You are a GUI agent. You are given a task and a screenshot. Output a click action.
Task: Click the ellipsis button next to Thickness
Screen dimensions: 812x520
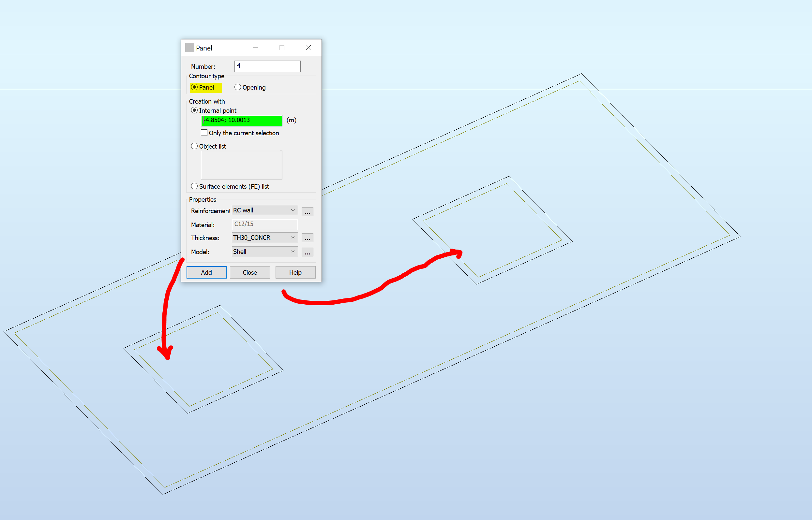coord(307,238)
